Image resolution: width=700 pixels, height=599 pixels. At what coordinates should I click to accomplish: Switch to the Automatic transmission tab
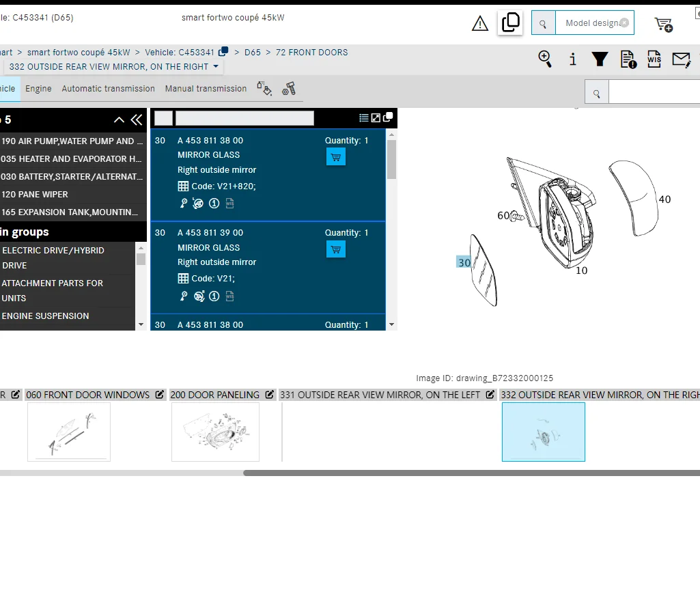pyautogui.click(x=109, y=88)
